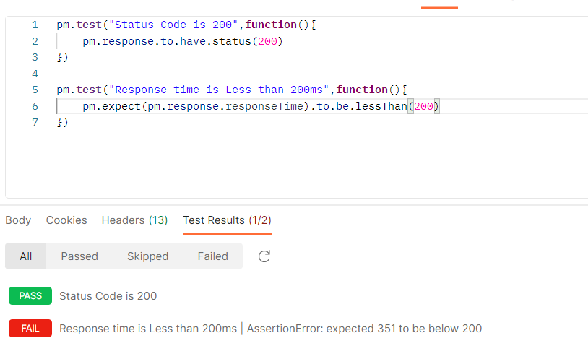Open the Cookies tab
588x364 pixels.
pos(66,220)
